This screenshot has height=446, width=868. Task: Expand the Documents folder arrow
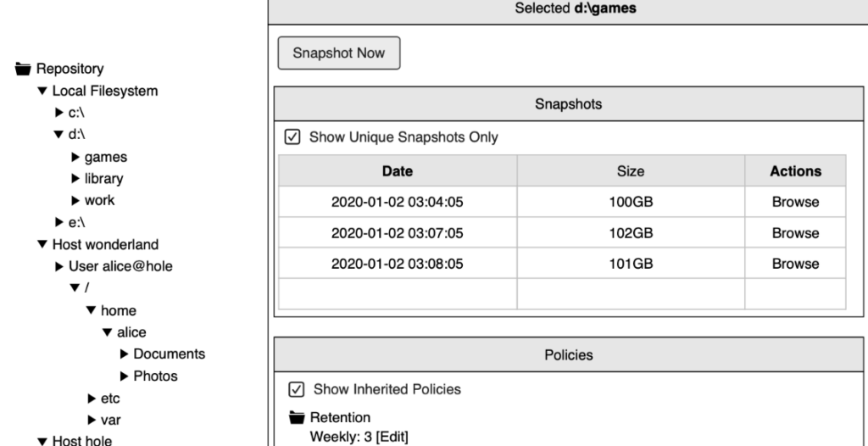(x=125, y=354)
